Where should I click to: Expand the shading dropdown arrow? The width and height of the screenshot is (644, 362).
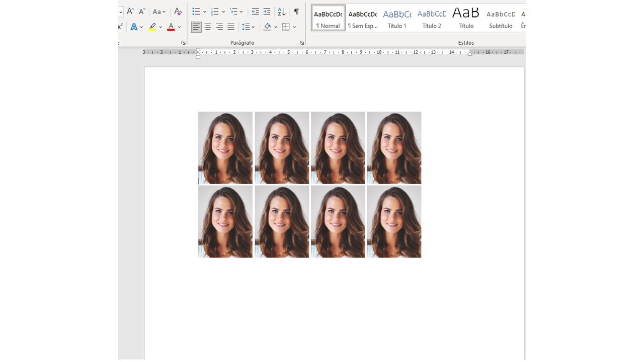275,27
